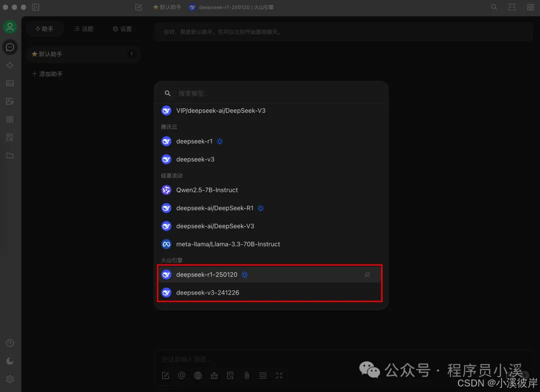Select deepseek-v3 under 腾讯云

coord(271,159)
